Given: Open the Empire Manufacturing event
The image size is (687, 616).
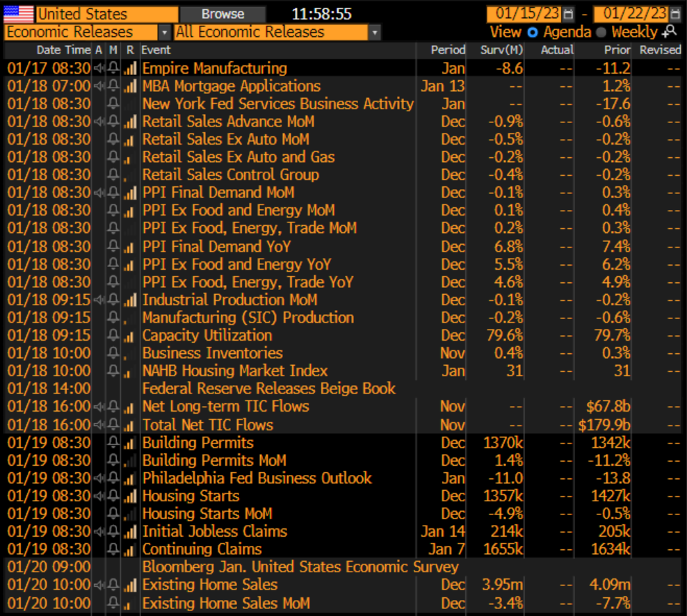Looking at the screenshot, I should click(215, 68).
